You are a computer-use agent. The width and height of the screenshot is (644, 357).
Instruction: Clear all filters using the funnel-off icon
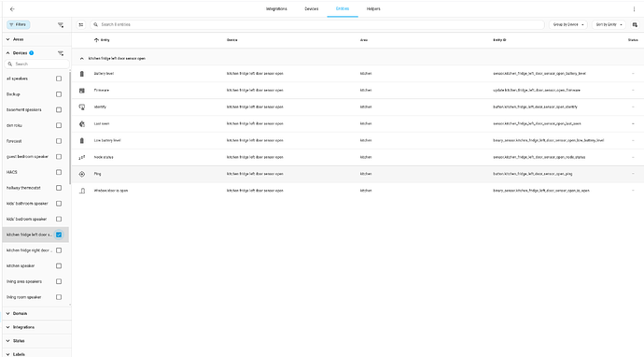61,25
